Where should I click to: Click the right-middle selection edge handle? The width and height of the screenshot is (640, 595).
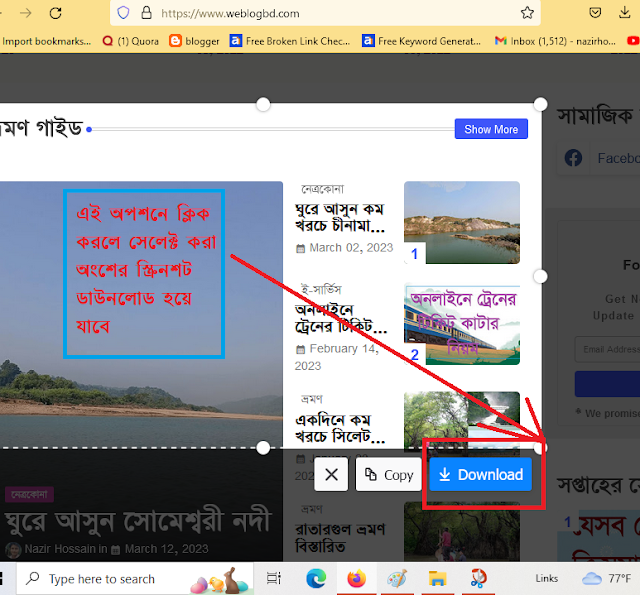[x=540, y=276]
